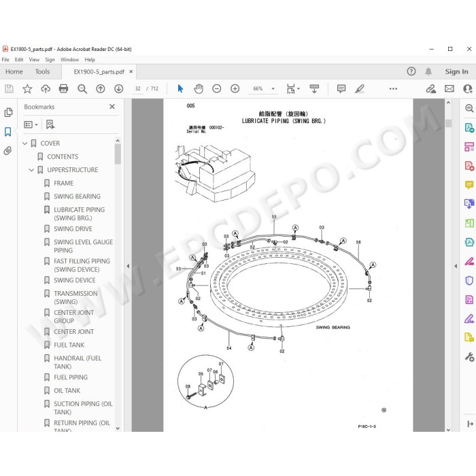
Task: Zoom out with the minus icon
Action: [217, 88]
